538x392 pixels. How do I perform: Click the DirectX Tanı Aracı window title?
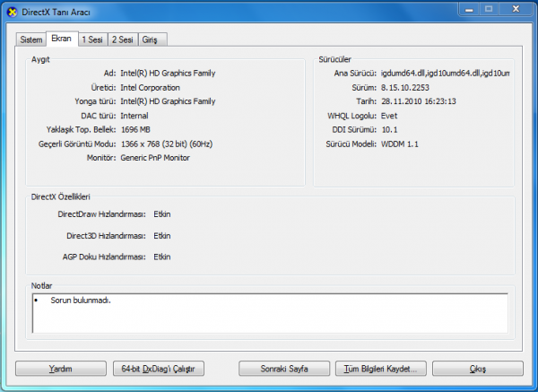(56, 13)
